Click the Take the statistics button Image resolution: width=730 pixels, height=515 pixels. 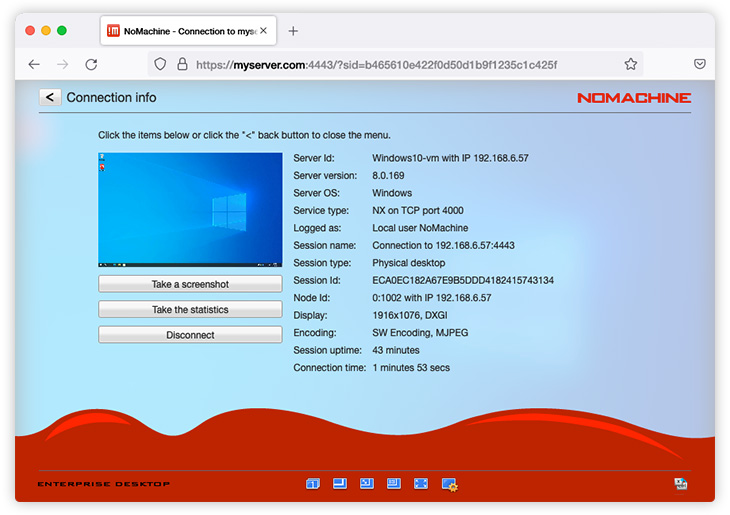pos(190,310)
